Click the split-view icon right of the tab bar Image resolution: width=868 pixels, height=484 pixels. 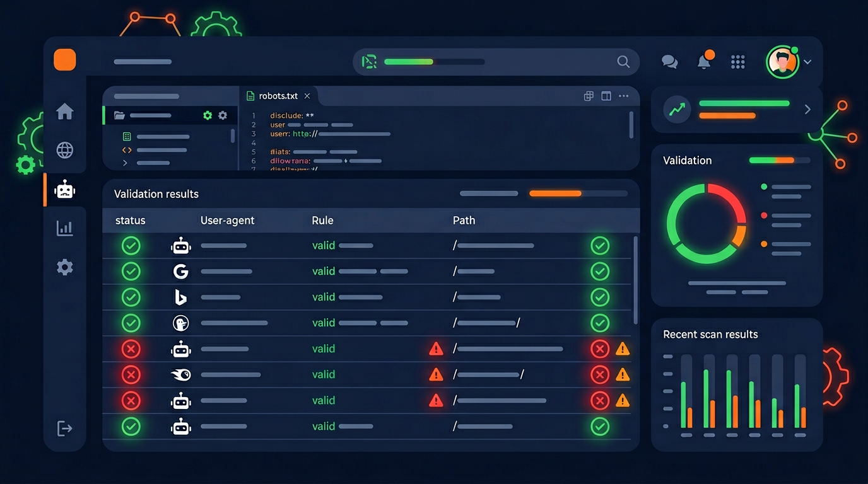pos(606,96)
